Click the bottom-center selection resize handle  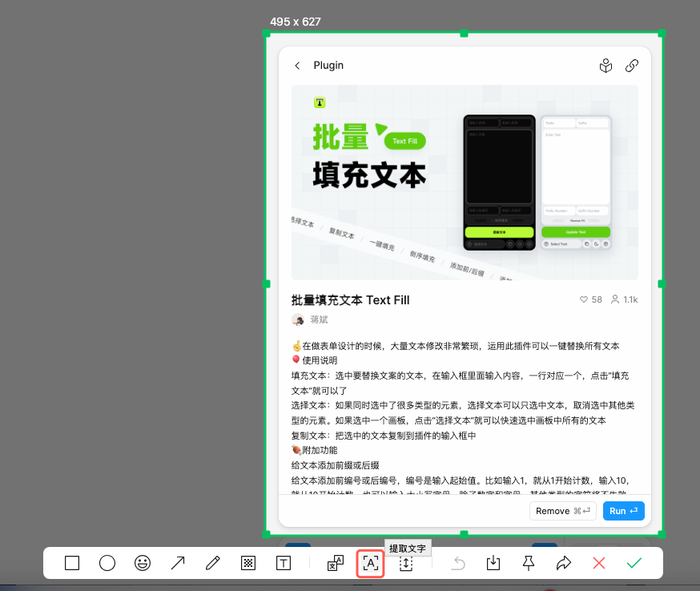(x=465, y=534)
